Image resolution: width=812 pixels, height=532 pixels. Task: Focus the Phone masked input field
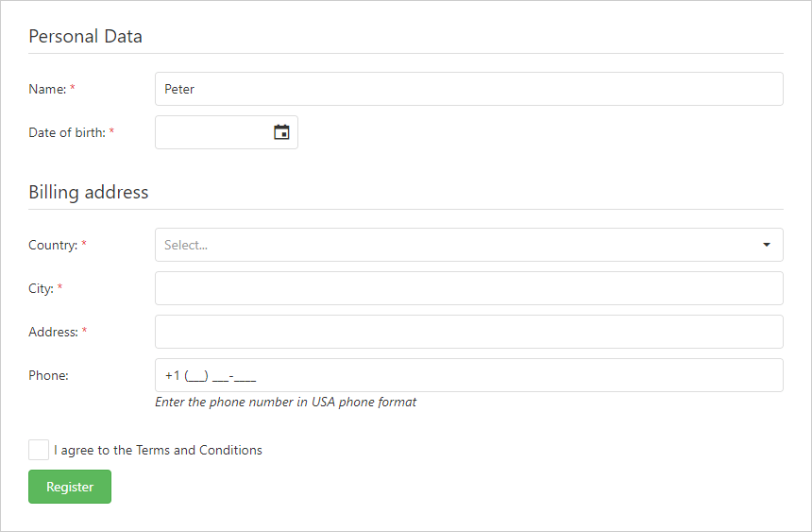pyautogui.click(x=468, y=375)
